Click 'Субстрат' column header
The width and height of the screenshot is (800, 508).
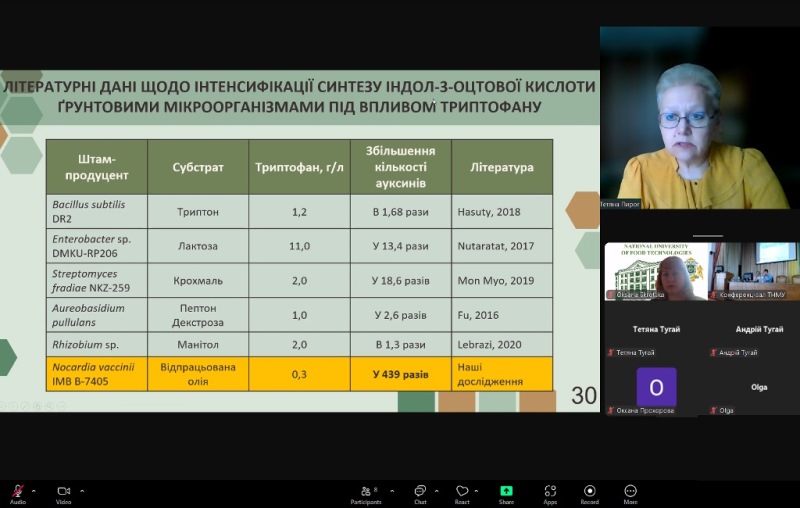(x=198, y=167)
